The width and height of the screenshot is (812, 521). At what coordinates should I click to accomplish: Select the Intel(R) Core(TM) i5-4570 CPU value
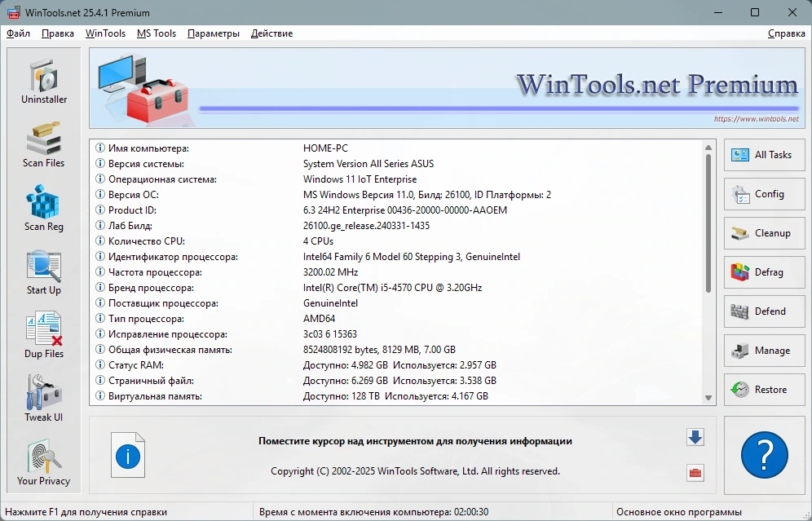tap(392, 288)
